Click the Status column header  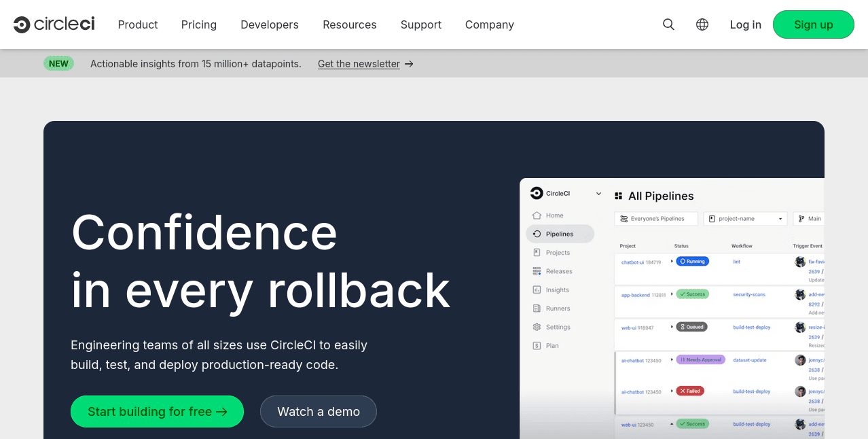(x=681, y=246)
